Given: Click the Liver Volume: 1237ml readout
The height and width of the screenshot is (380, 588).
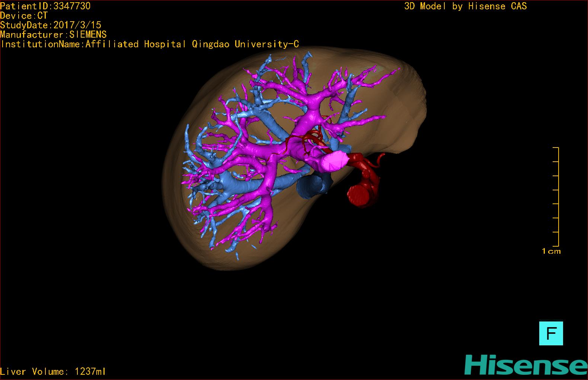Looking at the screenshot, I should [53, 371].
